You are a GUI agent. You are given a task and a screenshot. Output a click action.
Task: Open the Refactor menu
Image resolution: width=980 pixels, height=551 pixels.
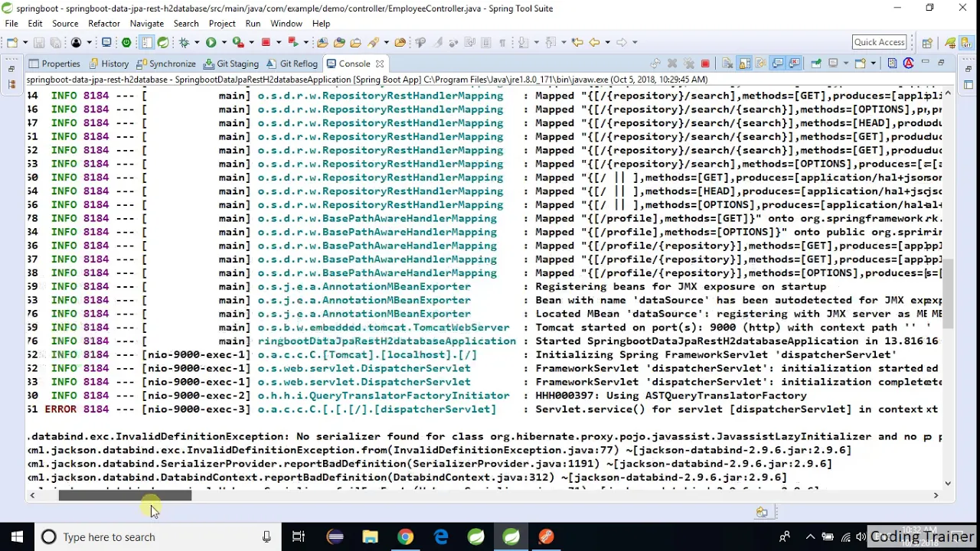104,24
